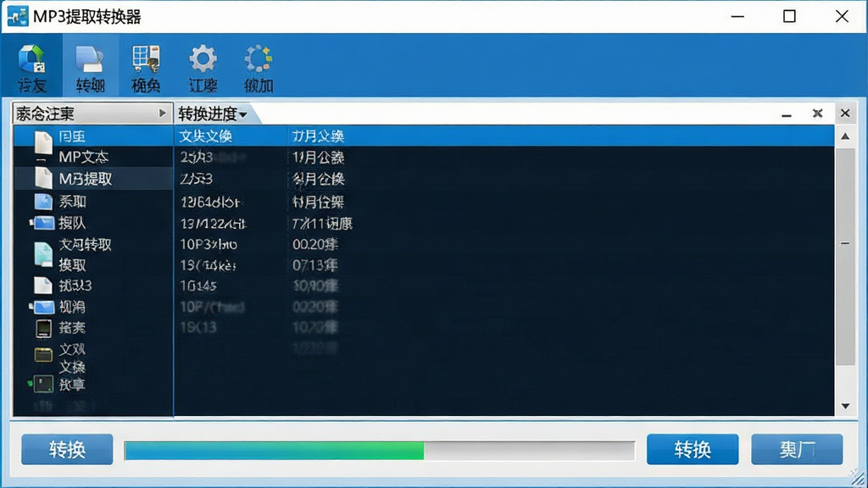Click the yellow folder icon beside 文件

point(43,355)
